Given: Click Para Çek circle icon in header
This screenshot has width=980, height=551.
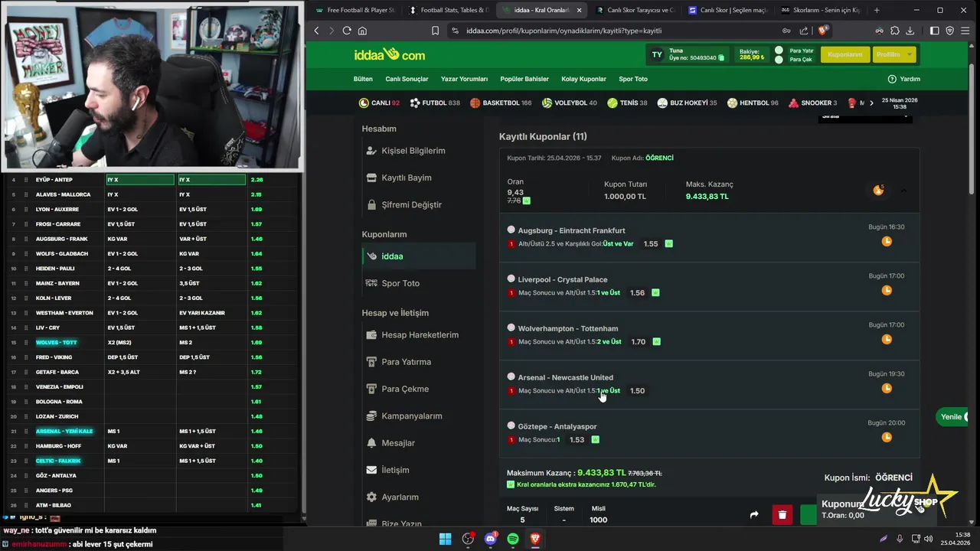Looking at the screenshot, I should pyautogui.click(x=779, y=59).
